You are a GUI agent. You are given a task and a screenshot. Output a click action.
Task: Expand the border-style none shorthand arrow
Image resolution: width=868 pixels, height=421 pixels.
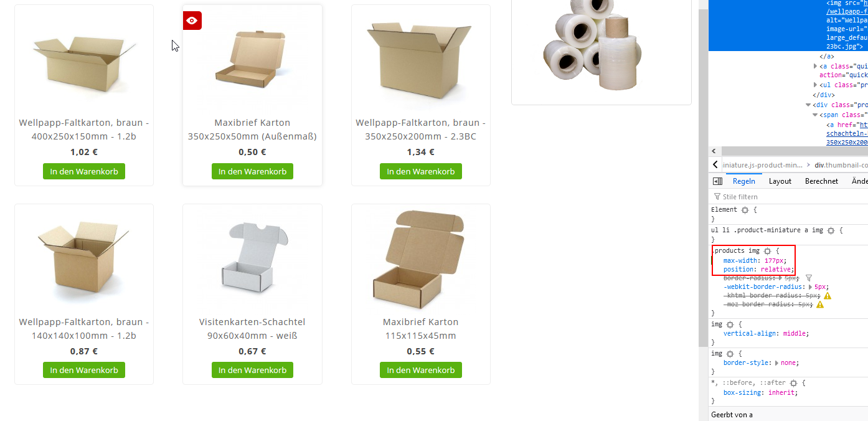point(776,362)
